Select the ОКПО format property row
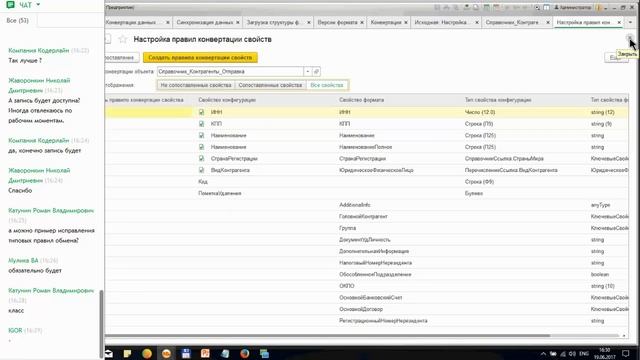Image resolution: width=640 pixels, height=360 pixels. pos(346,286)
